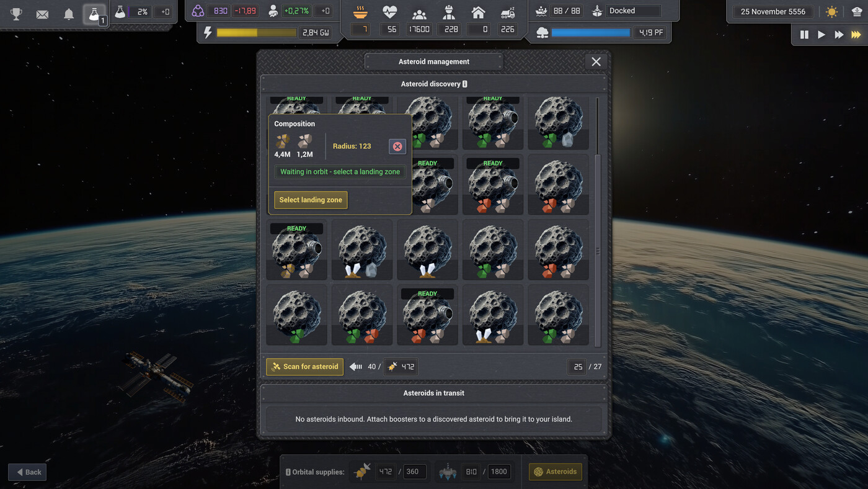Click the satellite icon beside Scan for asteroid's 472
This screenshot has height=489, width=868.
pos(392,367)
